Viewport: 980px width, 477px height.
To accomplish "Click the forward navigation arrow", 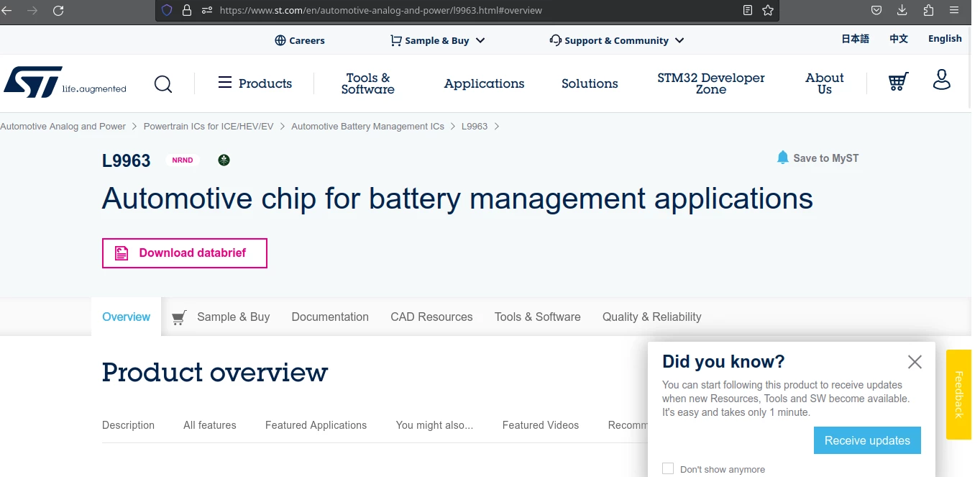I will point(32,11).
